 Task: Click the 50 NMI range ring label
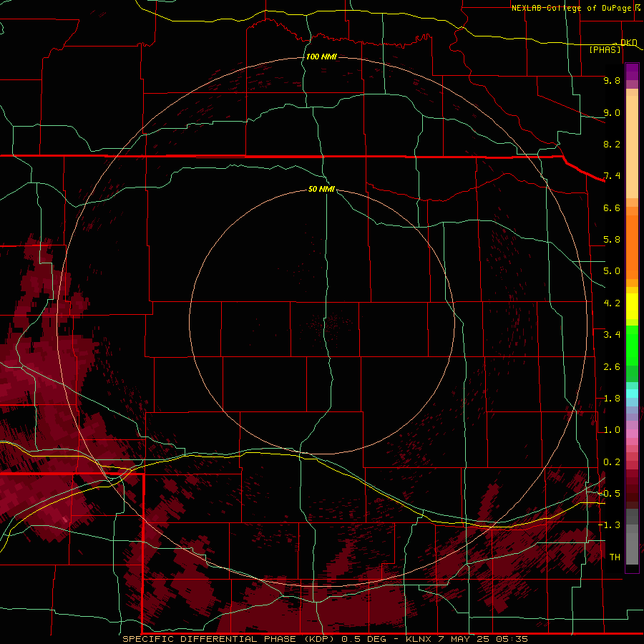click(x=321, y=189)
